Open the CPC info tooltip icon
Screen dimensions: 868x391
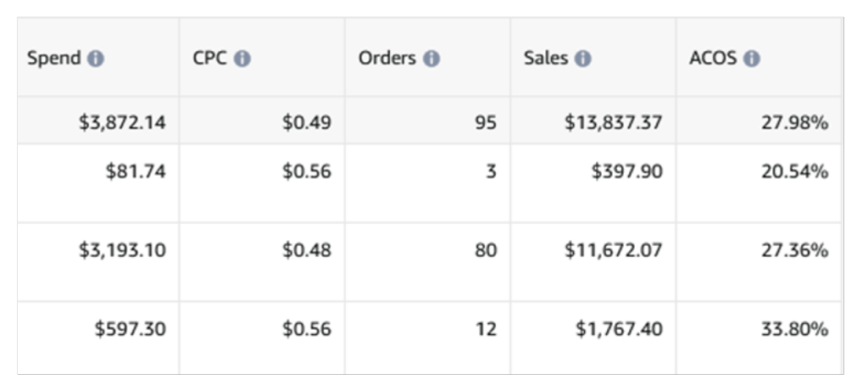pyautogui.click(x=242, y=59)
